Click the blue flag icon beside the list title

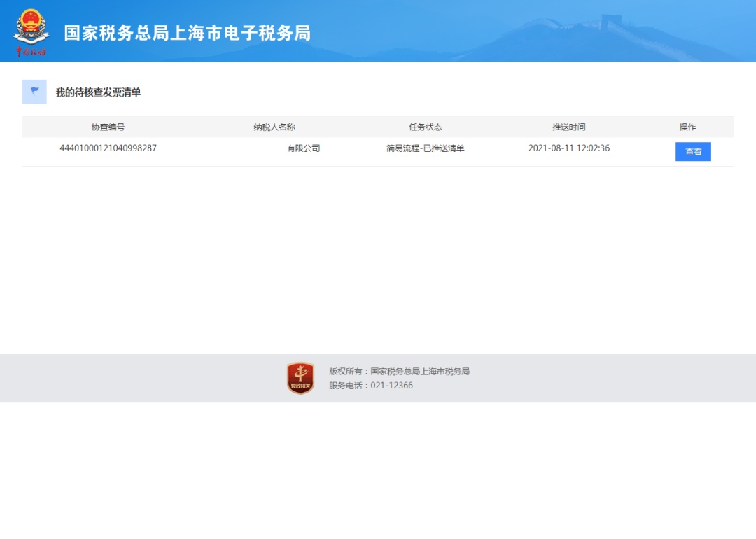[x=34, y=92]
